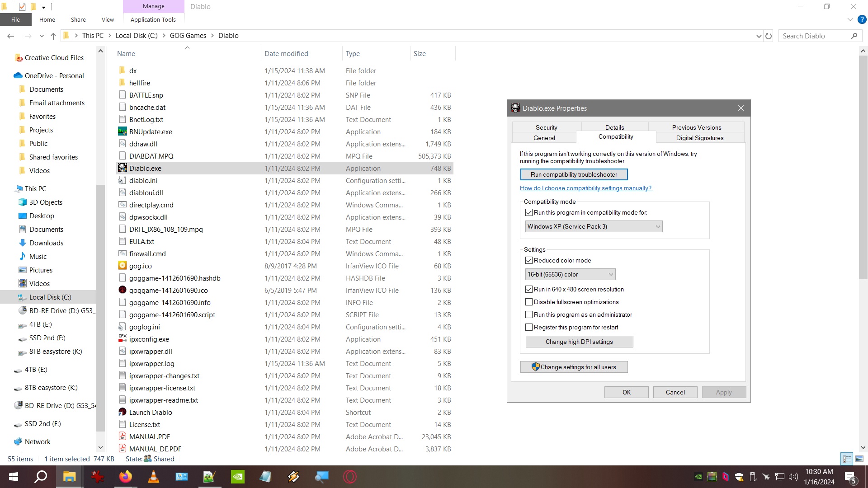The height and width of the screenshot is (488, 868).
Task: Open the notification center icon
Action: tap(850, 477)
